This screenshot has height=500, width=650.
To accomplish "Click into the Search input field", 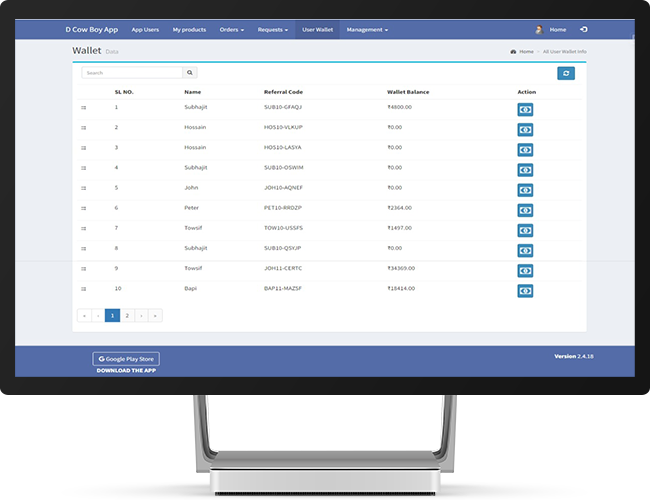I will pyautogui.click(x=132, y=73).
